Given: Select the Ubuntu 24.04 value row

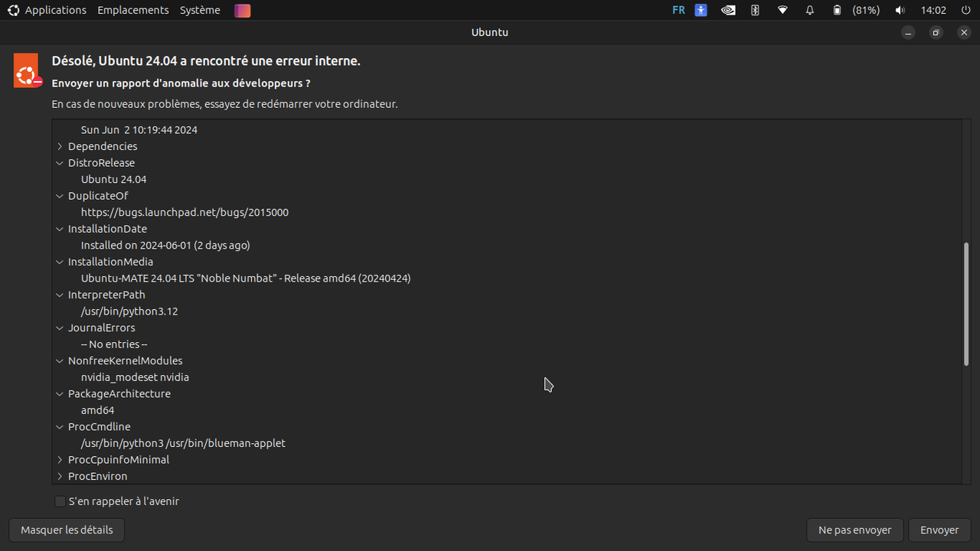Looking at the screenshot, I should [x=113, y=179].
